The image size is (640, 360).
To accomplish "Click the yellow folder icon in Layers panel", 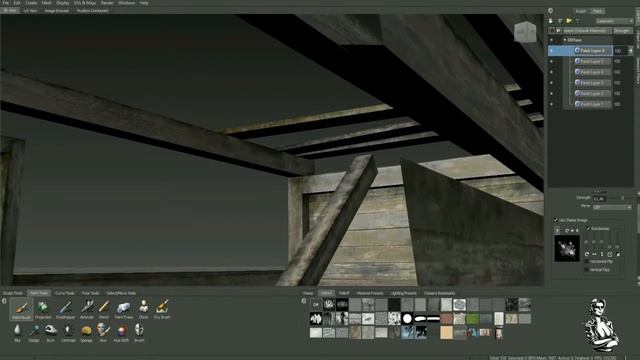I will 569,21.
